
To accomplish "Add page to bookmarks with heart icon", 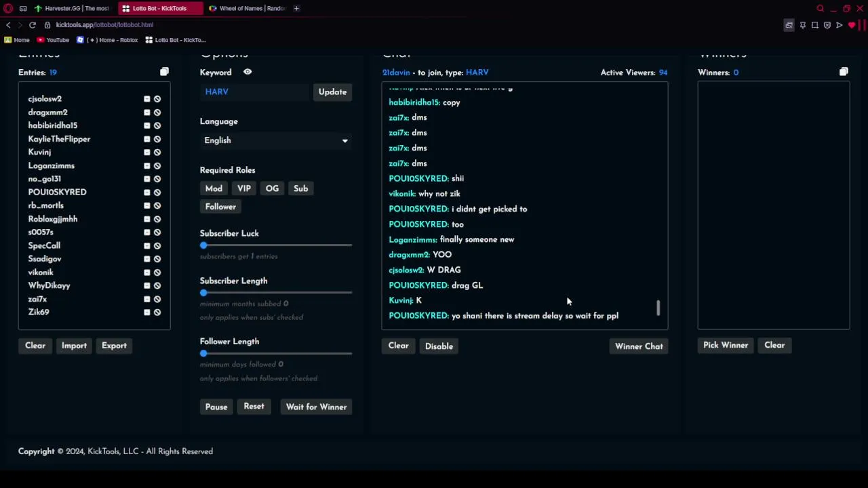I will click(x=852, y=25).
